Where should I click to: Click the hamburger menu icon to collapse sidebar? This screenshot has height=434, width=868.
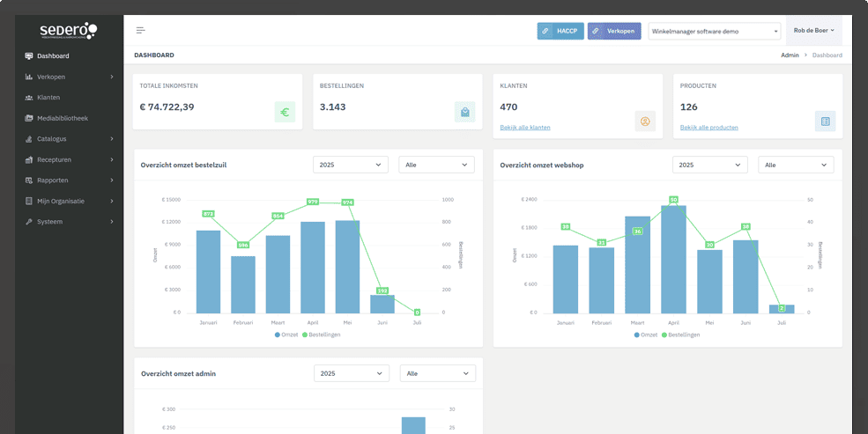[140, 31]
